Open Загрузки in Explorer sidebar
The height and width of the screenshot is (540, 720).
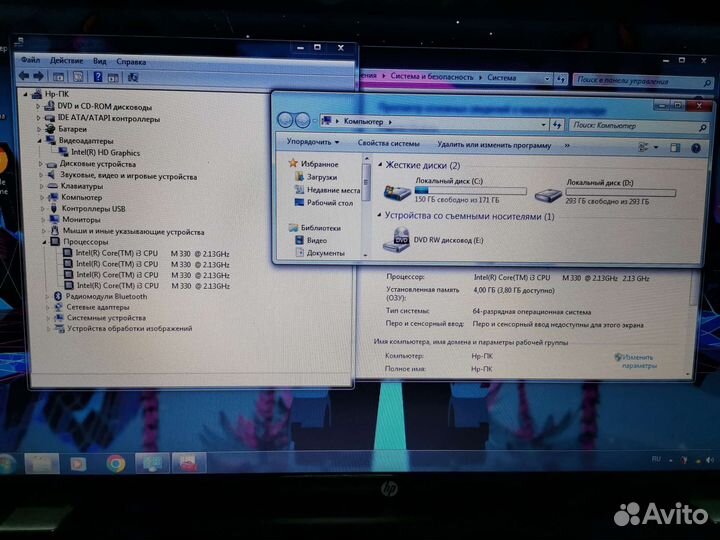click(x=322, y=177)
